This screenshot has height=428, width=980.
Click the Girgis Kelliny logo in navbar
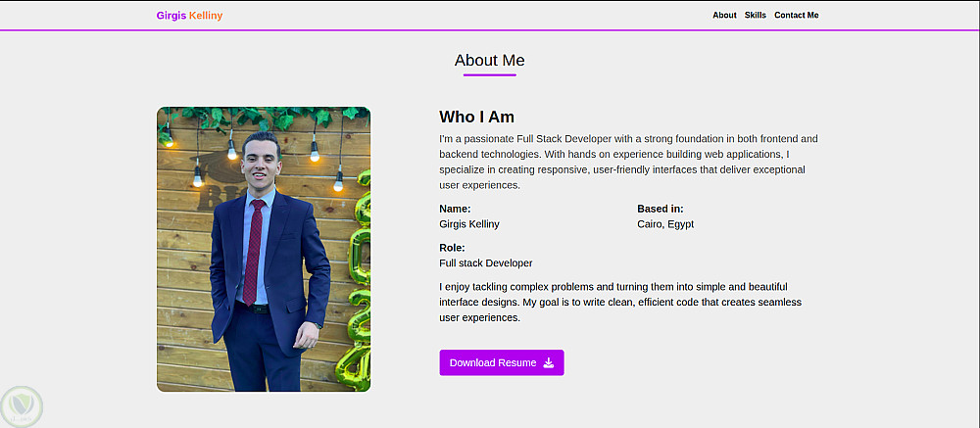[x=189, y=16]
